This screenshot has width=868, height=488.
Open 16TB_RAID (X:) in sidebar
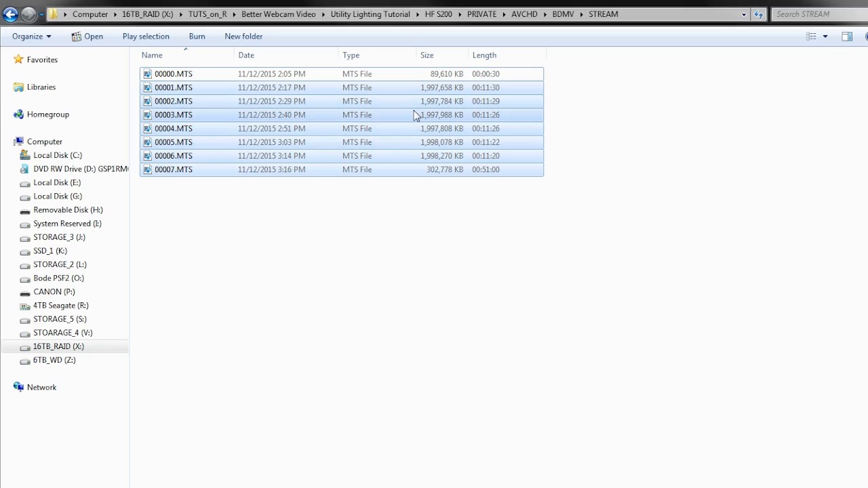(58, 346)
